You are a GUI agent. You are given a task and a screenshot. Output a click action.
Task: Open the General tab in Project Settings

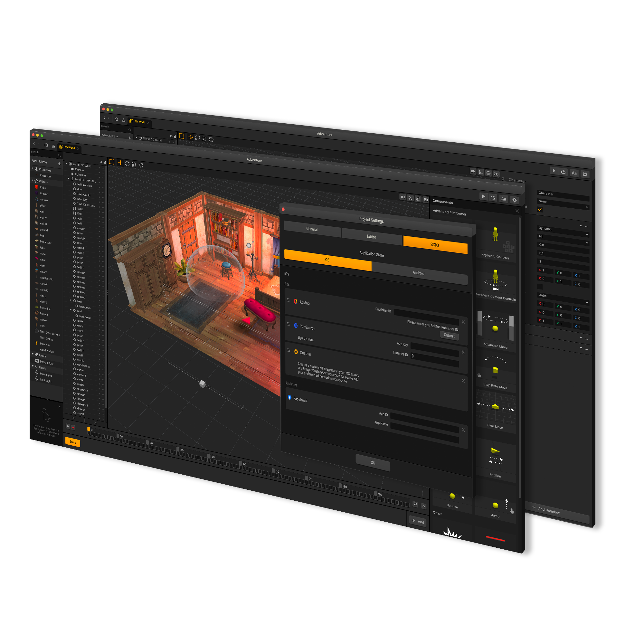[x=312, y=229]
